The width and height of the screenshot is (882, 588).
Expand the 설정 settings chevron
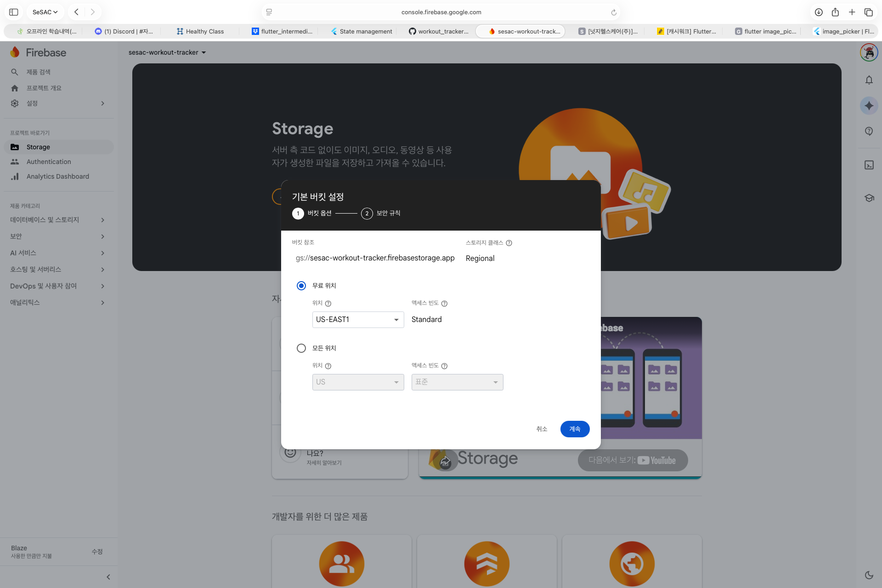pyautogui.click(x=102, y=103)
